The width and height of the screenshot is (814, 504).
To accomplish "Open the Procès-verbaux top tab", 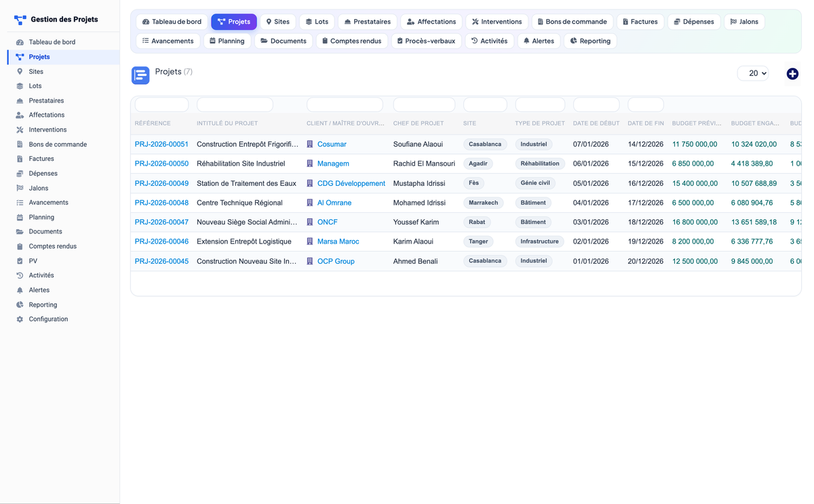I will click(x=426, y=41).
